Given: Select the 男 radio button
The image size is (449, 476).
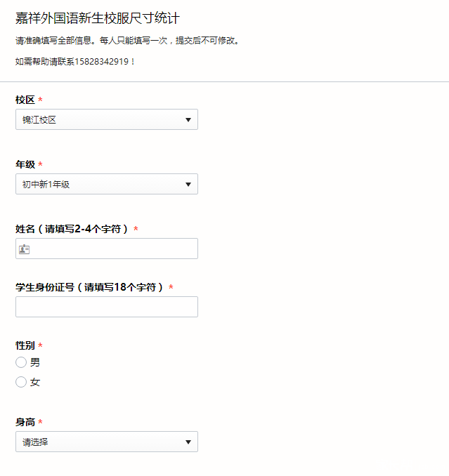Looking at the screenshot, I should click(x=21, y=362).
